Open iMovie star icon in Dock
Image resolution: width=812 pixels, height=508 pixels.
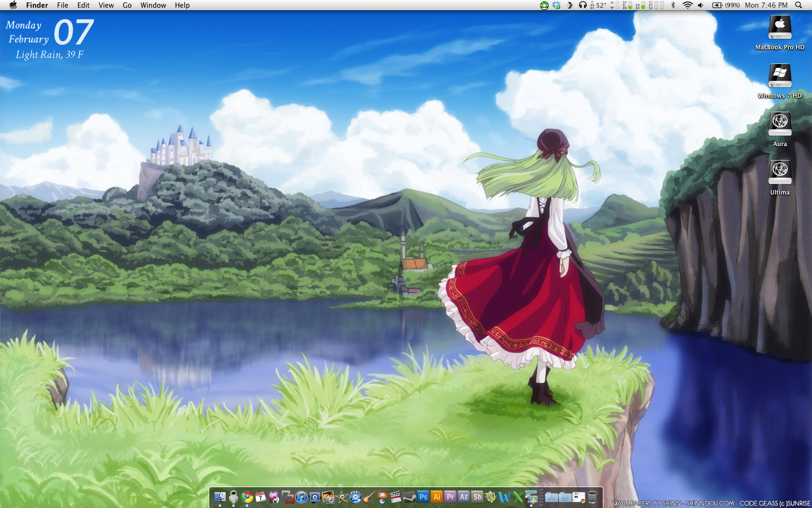pyautogui.click(x=342, y=497)
